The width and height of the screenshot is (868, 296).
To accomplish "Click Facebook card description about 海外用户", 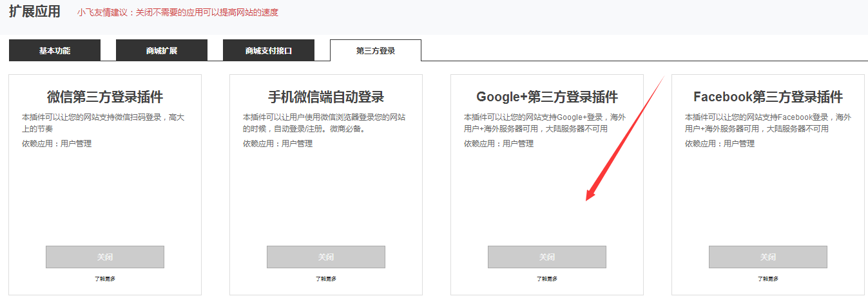I will pos(767,123).
